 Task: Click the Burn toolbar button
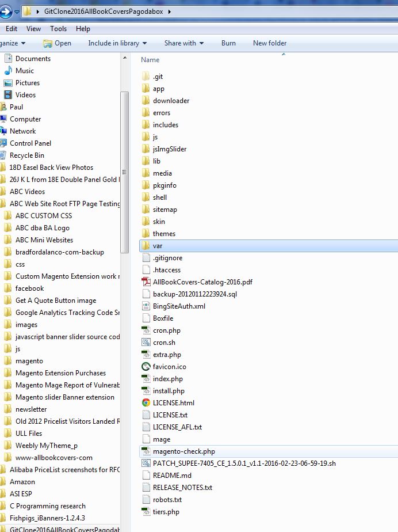coord(228,43)
